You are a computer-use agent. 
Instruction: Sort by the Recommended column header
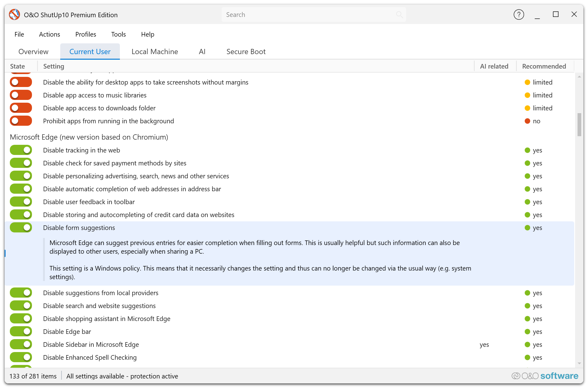[545, 66]
